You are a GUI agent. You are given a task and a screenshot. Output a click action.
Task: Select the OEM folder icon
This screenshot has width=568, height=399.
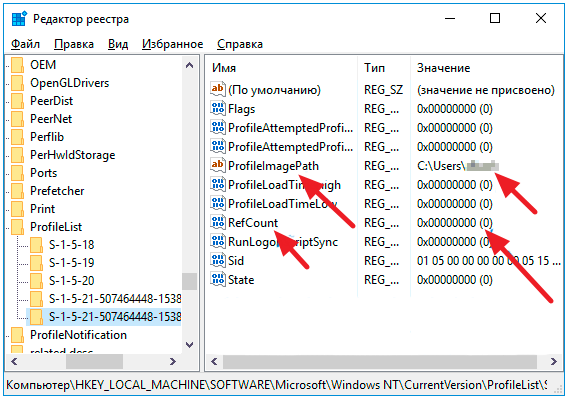point(17,65)
